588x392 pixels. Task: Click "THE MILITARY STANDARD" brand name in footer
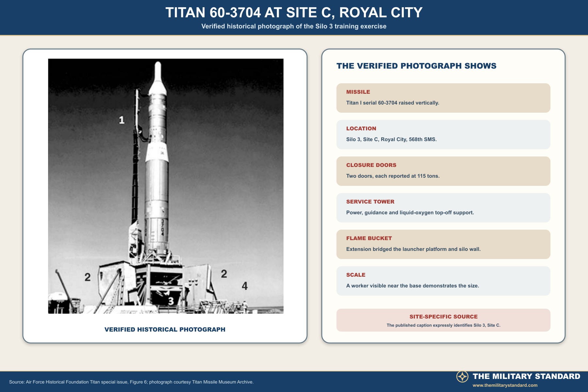click(527, 376)
